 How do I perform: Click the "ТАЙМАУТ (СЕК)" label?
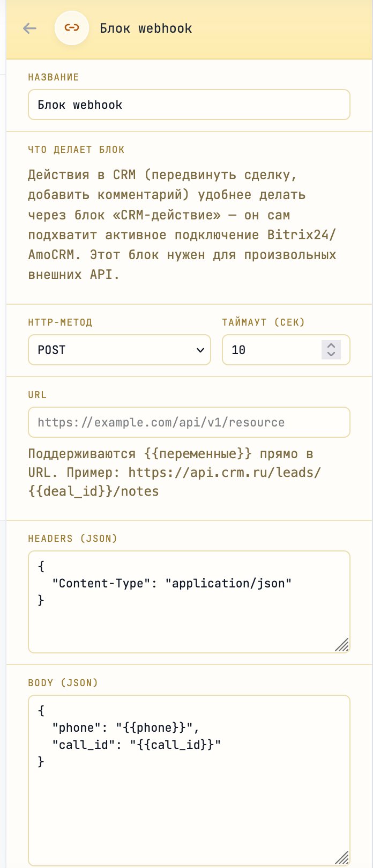263,322
